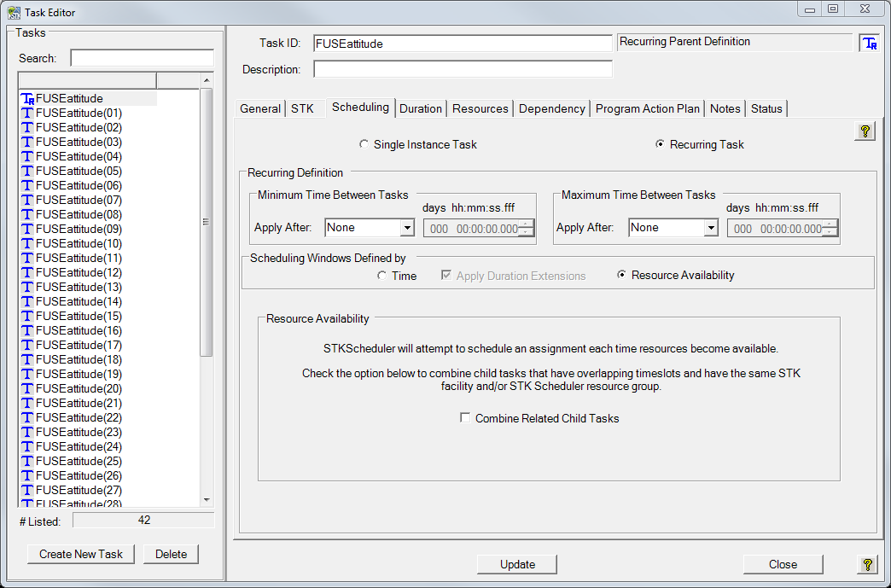Click the Update button
Viewport: 891px width, 588px height.
tap(517, 564)
